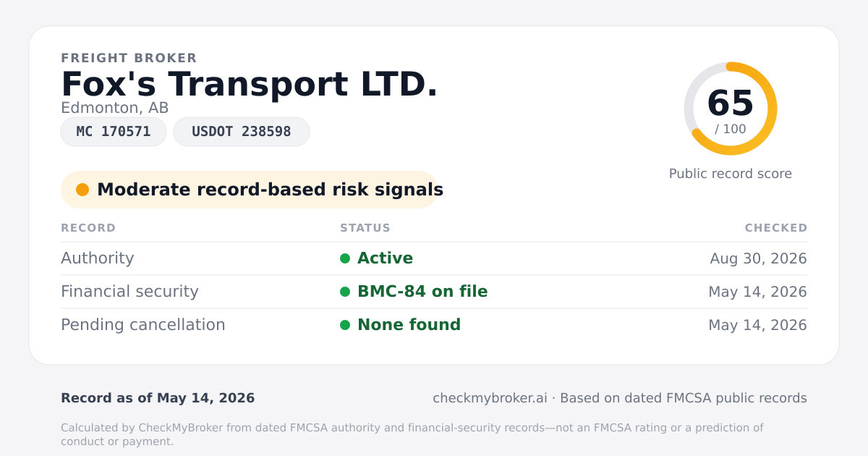
Task: Click the Aug 30, 2026 checked date
Action: (758, 258)
